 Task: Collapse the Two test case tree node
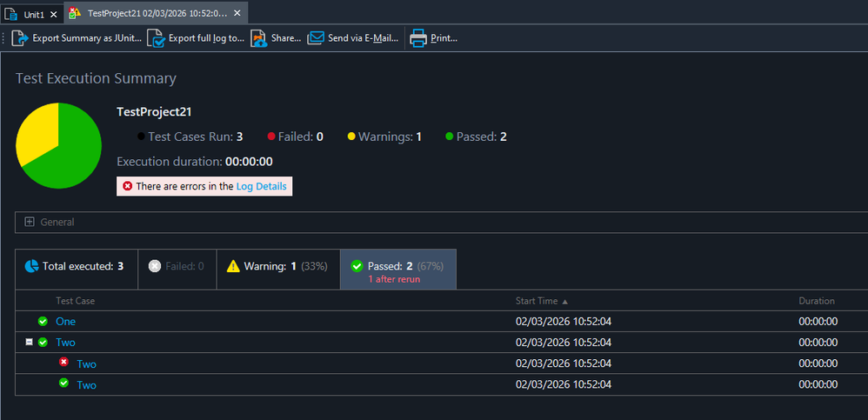[30, 342]
